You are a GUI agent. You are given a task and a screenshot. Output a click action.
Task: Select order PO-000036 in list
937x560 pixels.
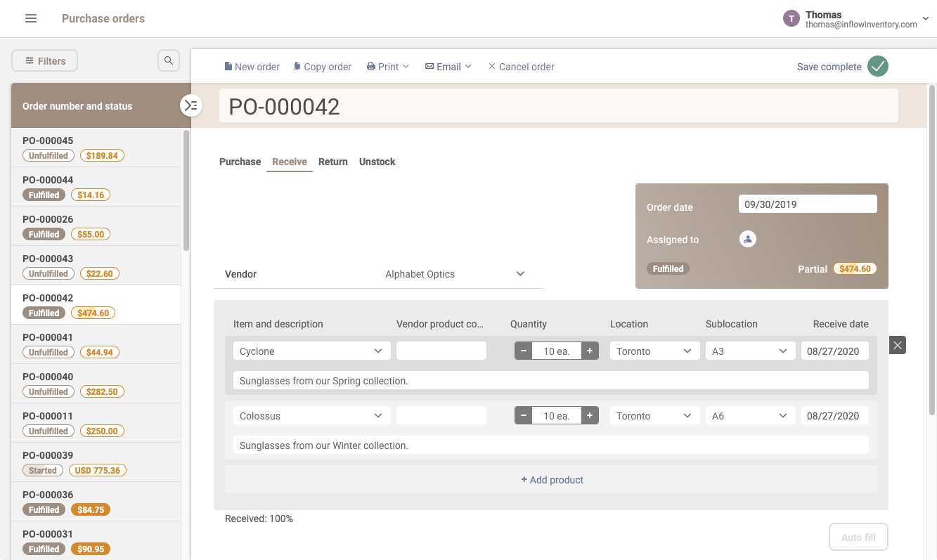tap(96, 502)
